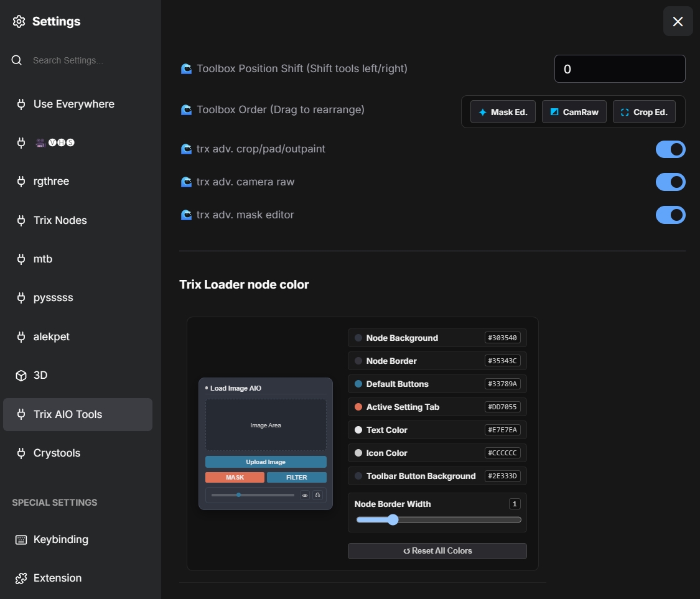This screenshot has height=599, width=700.
Task: Click the plug icon beside mtb
Action: tap(21, 259)
